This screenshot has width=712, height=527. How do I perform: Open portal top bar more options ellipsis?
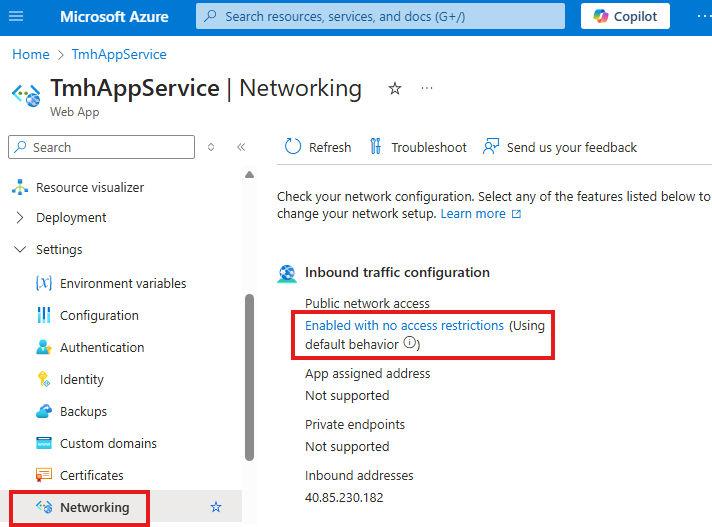pyautogui.click(x=704, y=16)
